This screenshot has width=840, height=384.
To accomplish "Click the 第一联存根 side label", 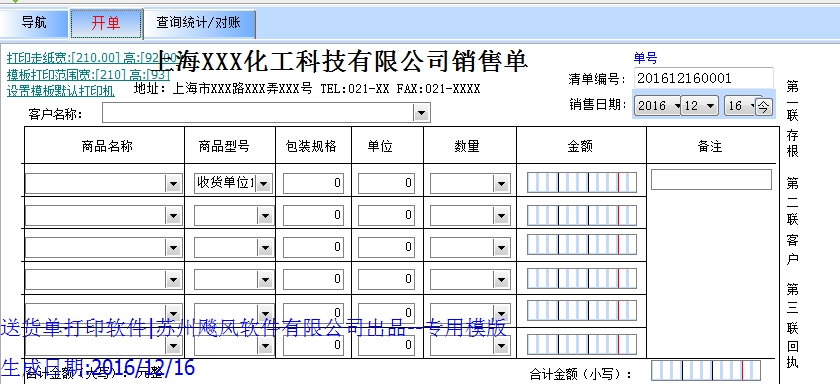I will (792, 119).
